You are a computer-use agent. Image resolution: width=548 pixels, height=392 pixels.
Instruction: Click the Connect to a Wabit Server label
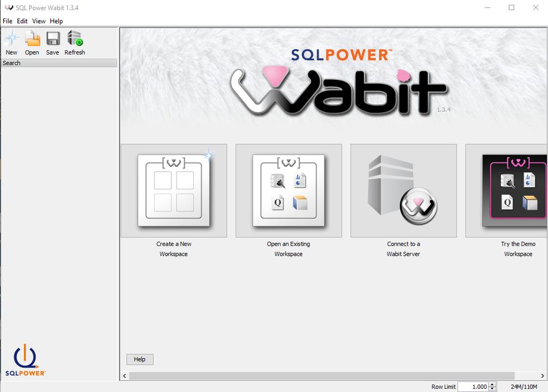pyautogui.click(x=404, y=249)
